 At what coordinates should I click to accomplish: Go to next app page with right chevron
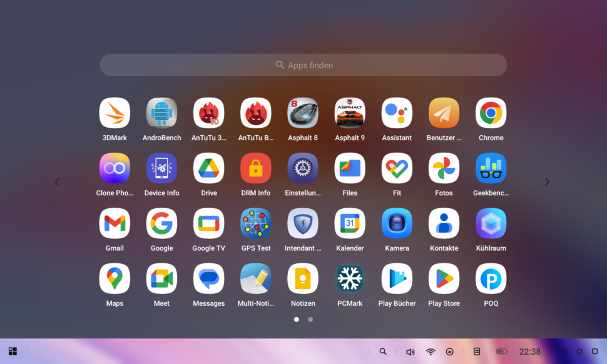pos(547,182)
